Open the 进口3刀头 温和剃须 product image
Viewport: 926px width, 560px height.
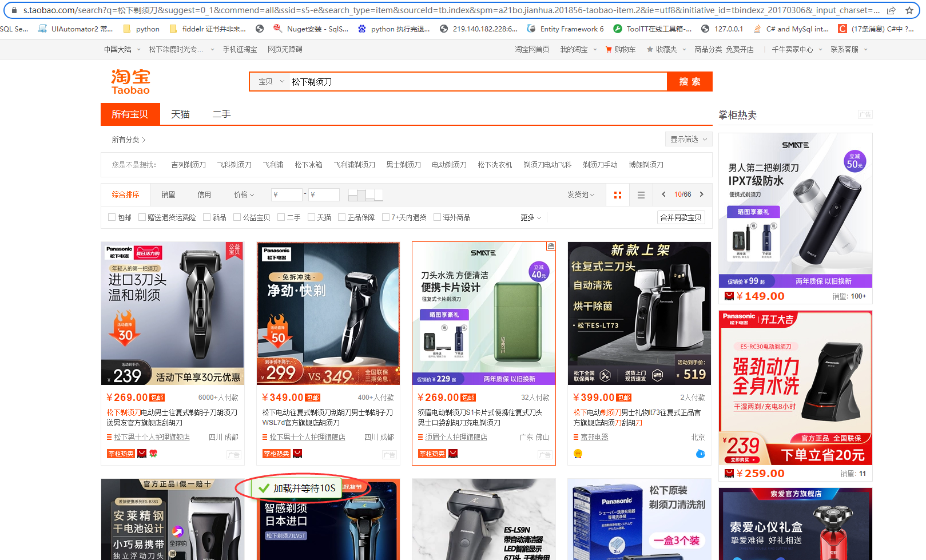[x=173, y=313]
